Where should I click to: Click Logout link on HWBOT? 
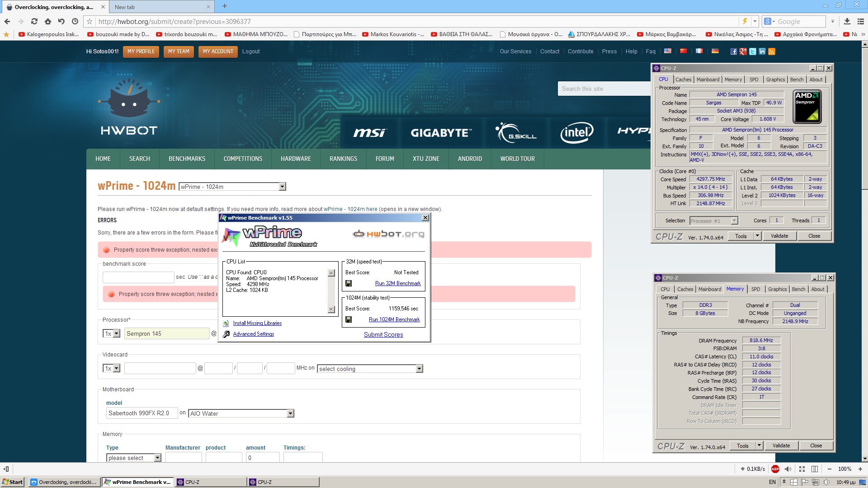[251, 52]
